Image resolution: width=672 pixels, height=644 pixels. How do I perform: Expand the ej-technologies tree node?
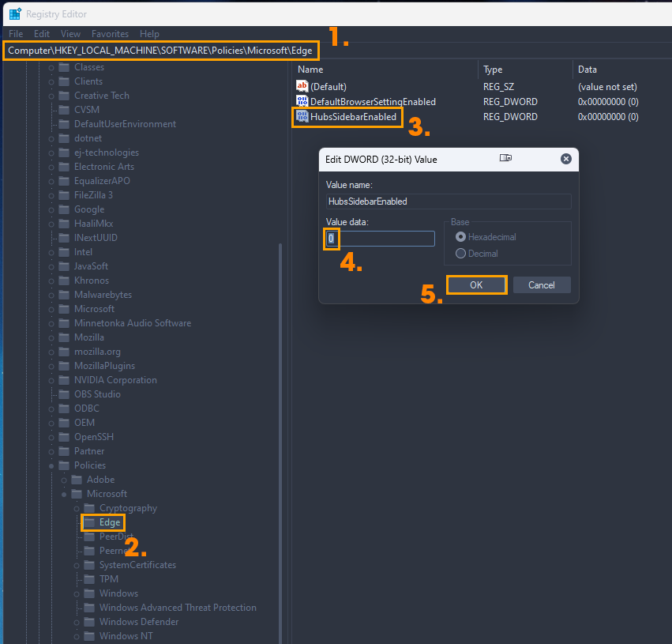point(51,153)
